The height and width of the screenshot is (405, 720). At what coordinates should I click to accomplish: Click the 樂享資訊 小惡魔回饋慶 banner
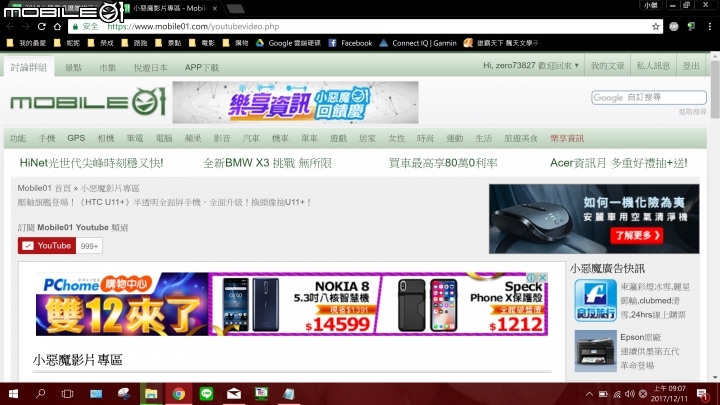[295, 102]
